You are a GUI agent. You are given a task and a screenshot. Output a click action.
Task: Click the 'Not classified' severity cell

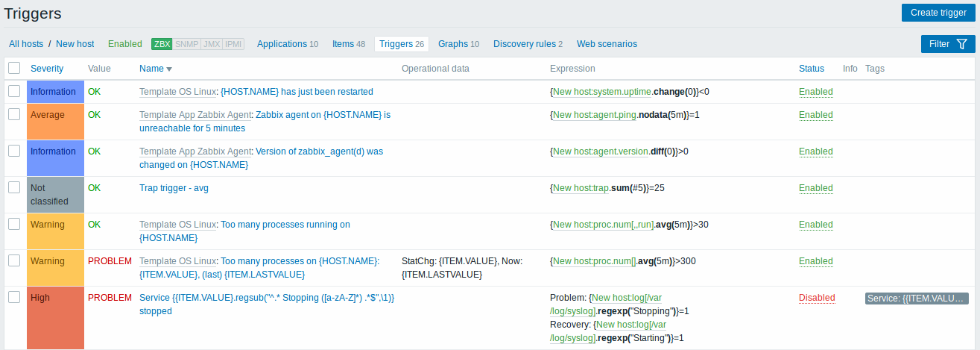click(56, 195)
